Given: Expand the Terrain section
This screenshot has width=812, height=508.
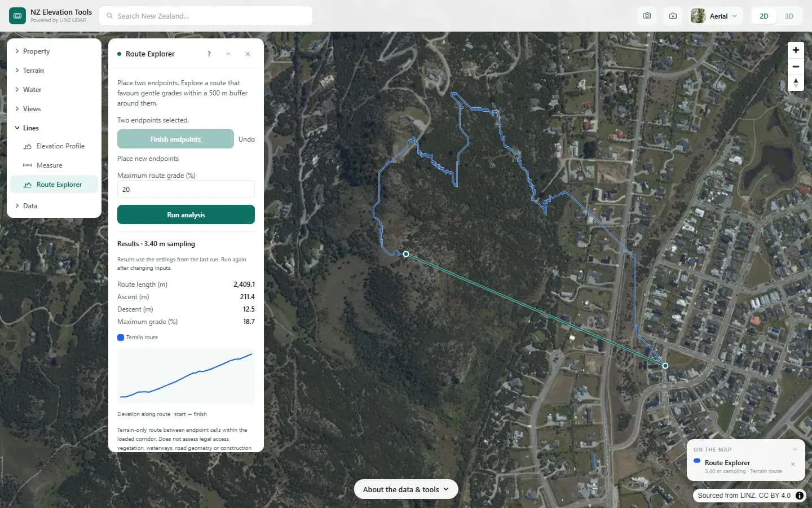Looking at the screenshot, I should pos(54,71).
